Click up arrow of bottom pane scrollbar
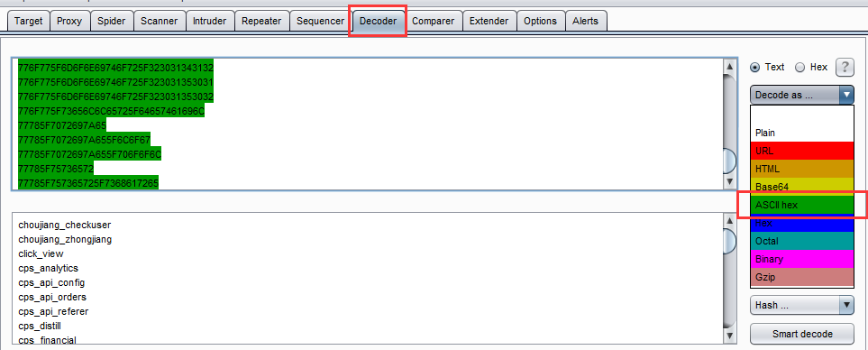 729,222
